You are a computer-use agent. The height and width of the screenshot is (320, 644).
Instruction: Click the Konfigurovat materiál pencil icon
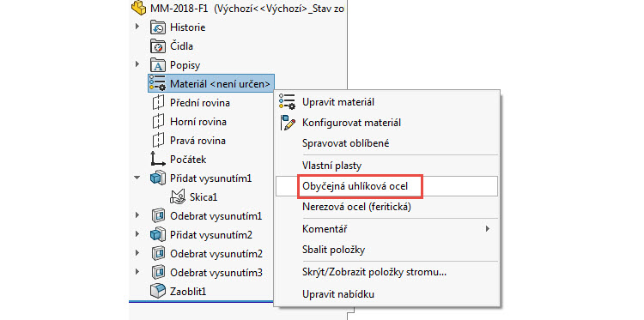(287, 123)
